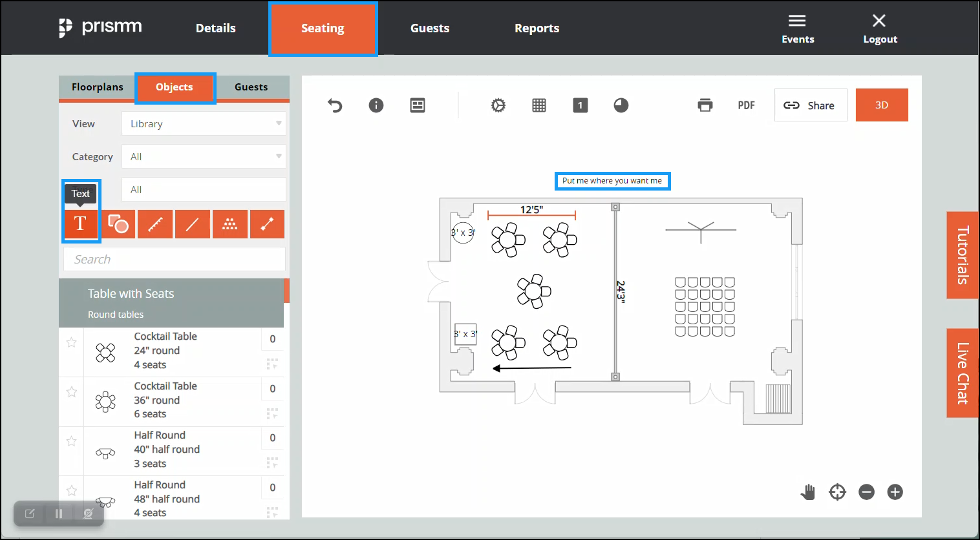Click the Share link button
Screen dimensions: 980x540
pyautogui.click(x=811, y=105)
